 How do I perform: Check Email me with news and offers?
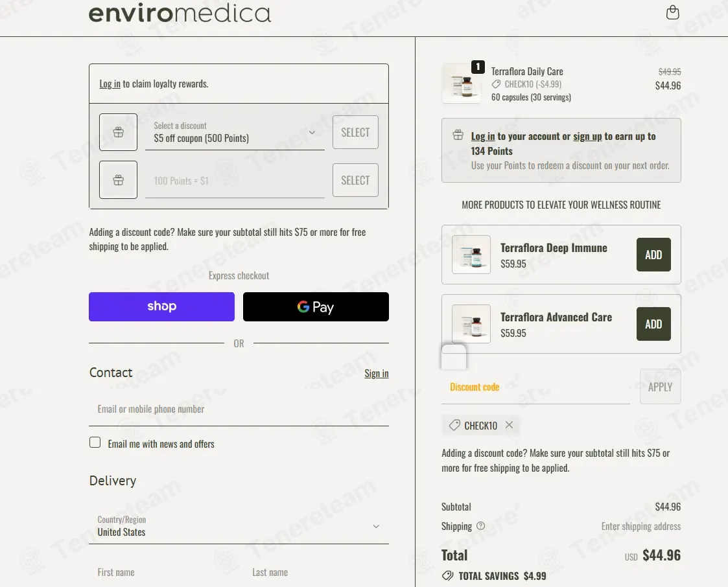[x=95, y=443]
